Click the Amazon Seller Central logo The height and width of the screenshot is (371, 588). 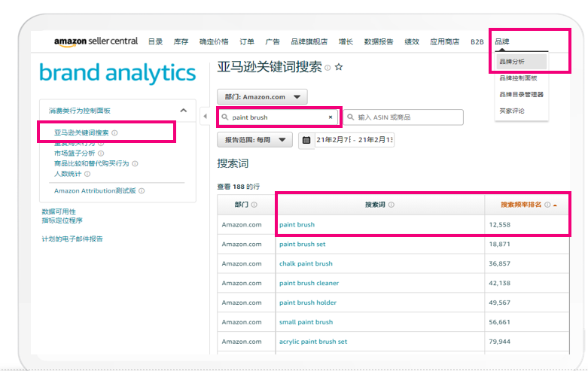[96, 41]
